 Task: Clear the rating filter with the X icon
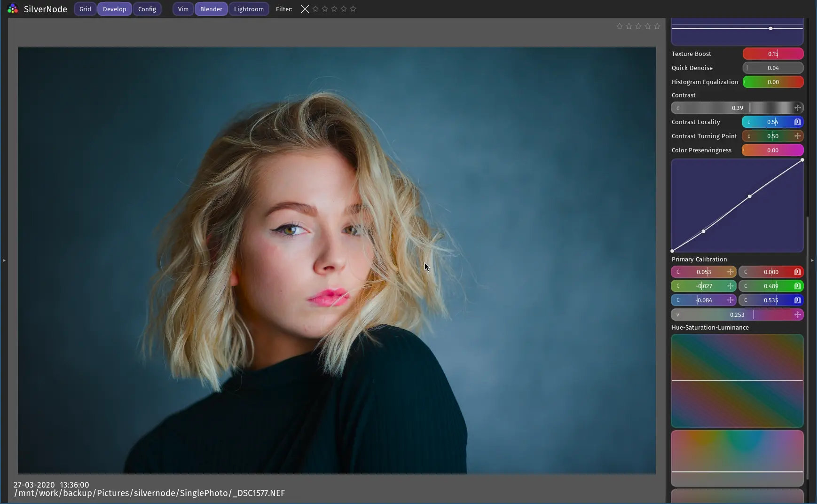(x=305, y=9)
